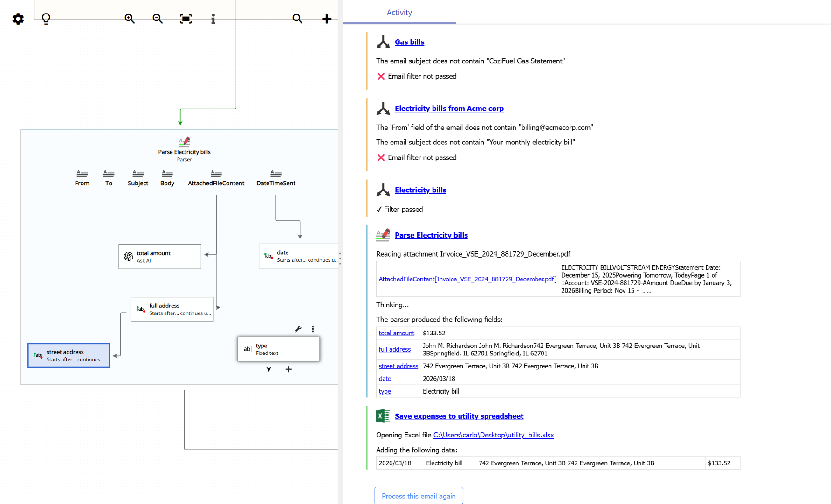Open the utility_bills.xlsx file path link
The image size is (831, 504).
[x=493, y=435]
